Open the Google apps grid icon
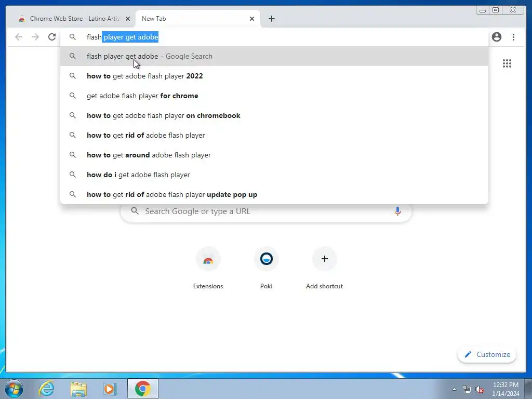The image size is (532, 399). coord(507,63)
